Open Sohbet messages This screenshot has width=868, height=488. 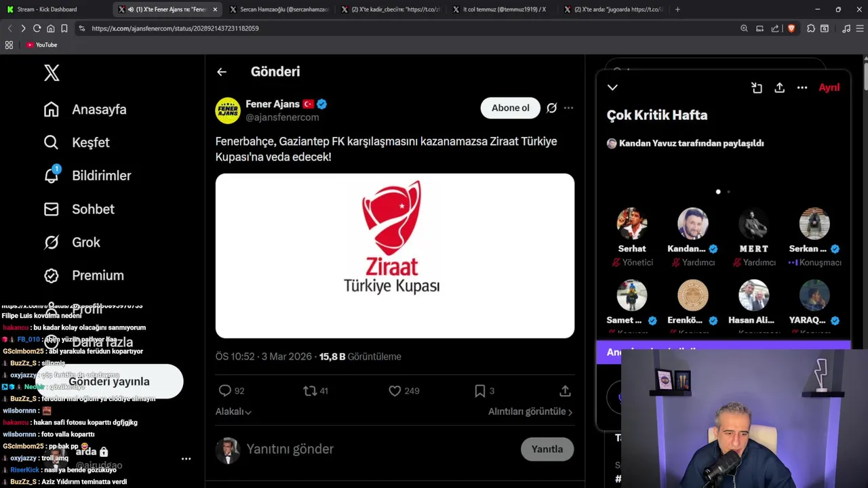click(x=79, y=209)
